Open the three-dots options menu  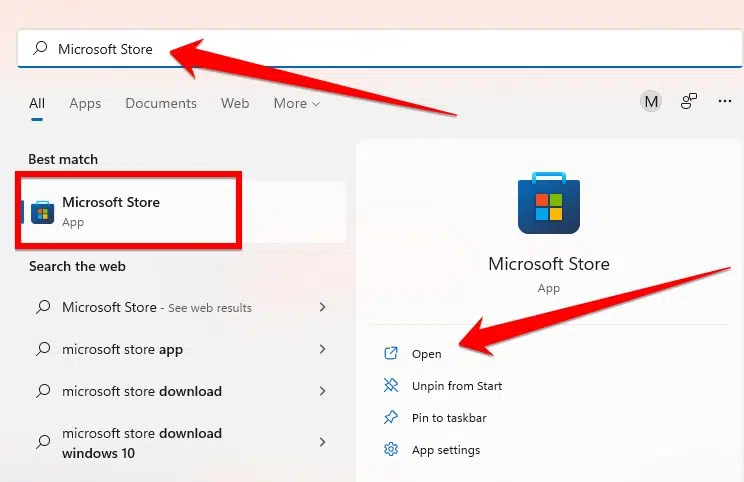pos(725,101)
